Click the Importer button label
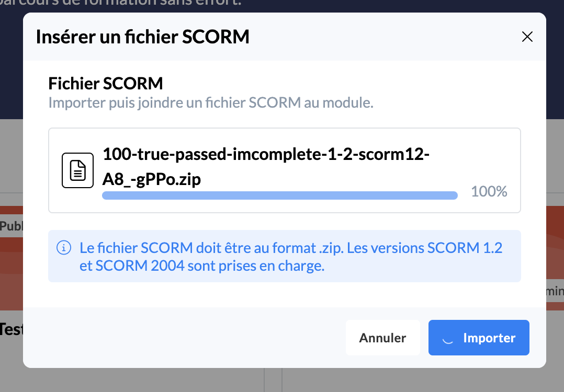The height and width of the screenshot is (392, 564). click(x=489, y=338)
